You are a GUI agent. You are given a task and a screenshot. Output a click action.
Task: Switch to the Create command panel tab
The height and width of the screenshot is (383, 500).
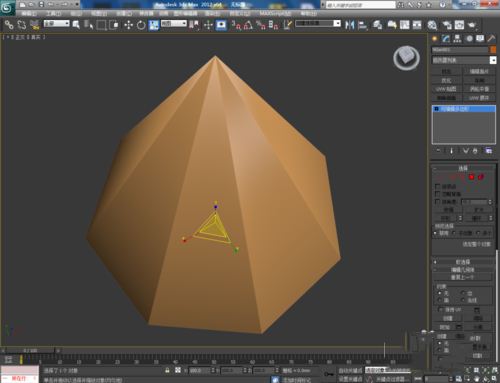coord(435,39)
